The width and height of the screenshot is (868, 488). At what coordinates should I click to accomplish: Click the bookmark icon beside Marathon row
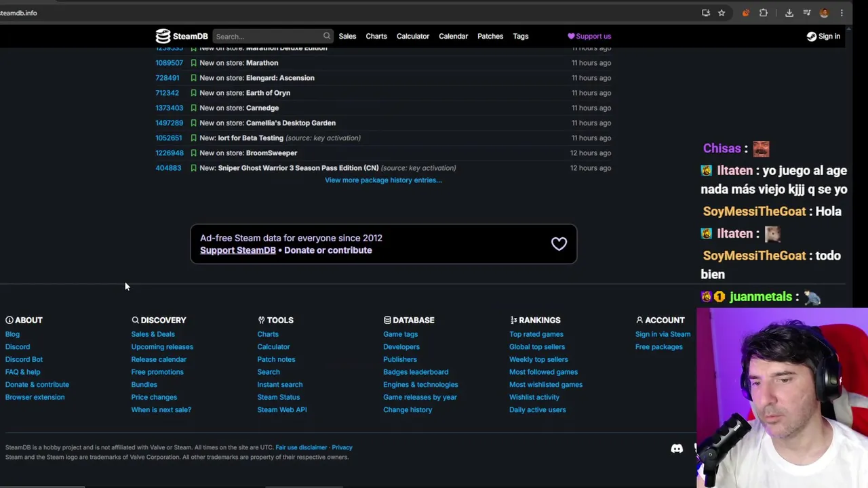193,63
